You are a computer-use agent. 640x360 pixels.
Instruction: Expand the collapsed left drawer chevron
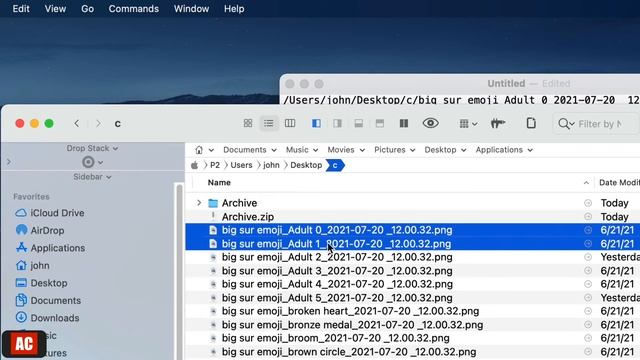point(9,162)
